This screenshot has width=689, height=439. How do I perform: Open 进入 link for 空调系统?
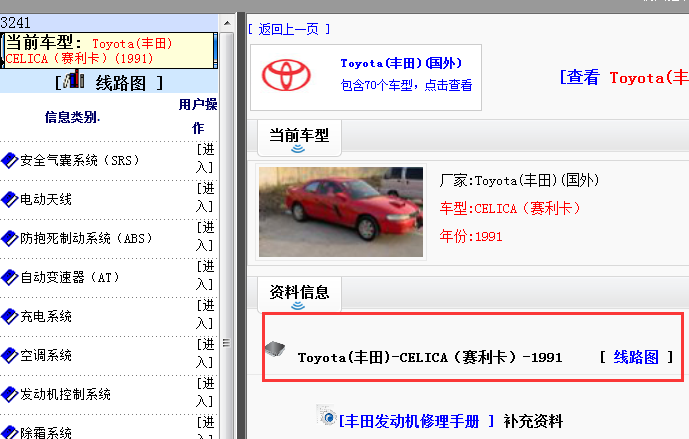(205, 353)
